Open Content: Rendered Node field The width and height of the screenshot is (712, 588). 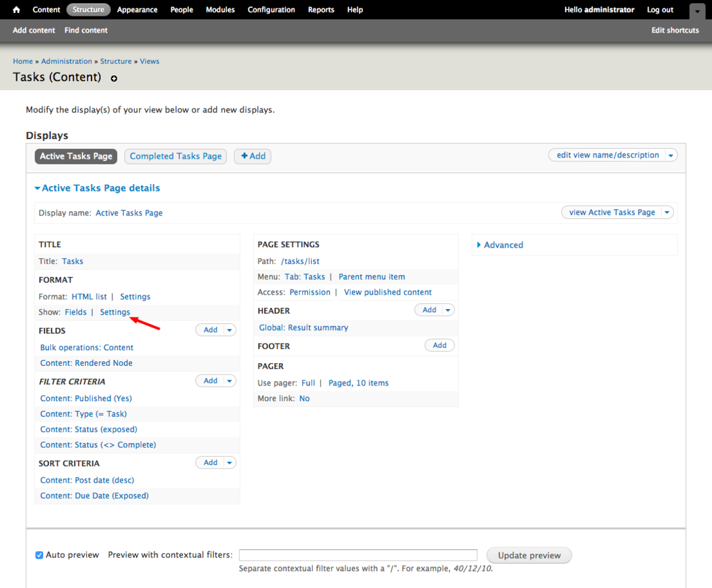pyautogui.click(x=86, y=363)
